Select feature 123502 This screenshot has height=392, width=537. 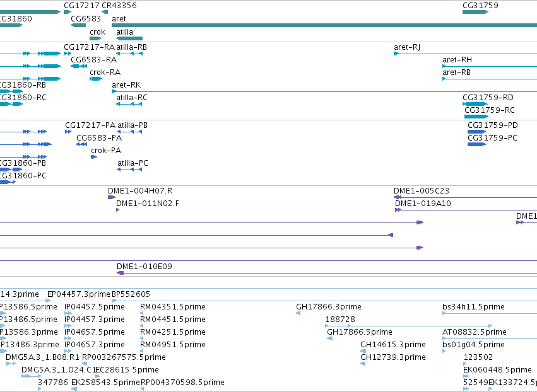click(478, 357)
